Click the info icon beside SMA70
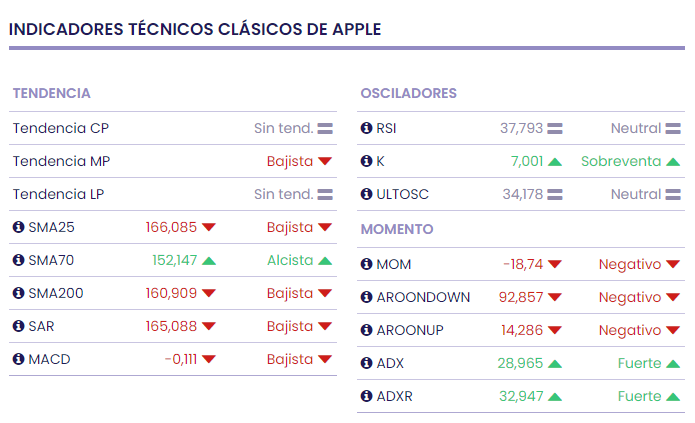The height and width of the screenshot is (423, 695). [x=18, y=260]
